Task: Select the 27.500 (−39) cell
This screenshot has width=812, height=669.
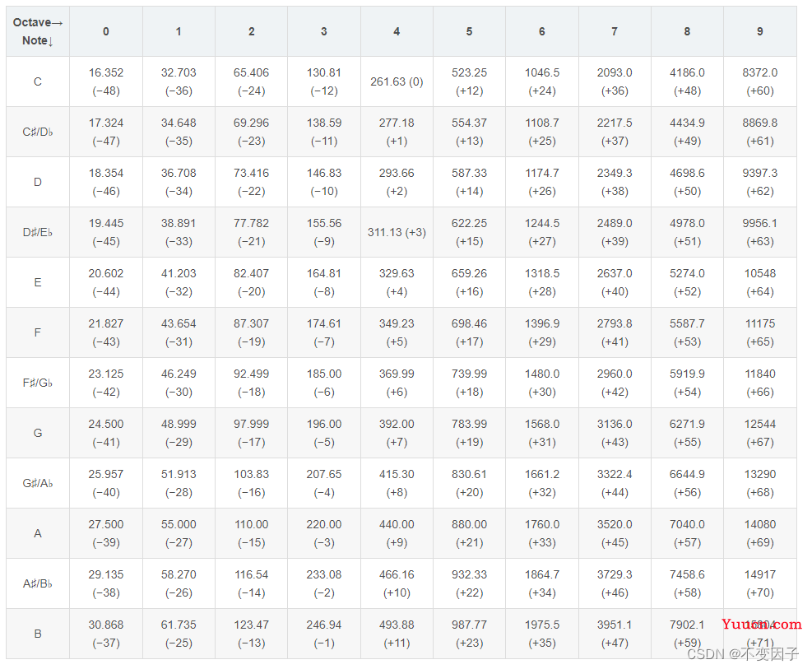Action: 106,533
